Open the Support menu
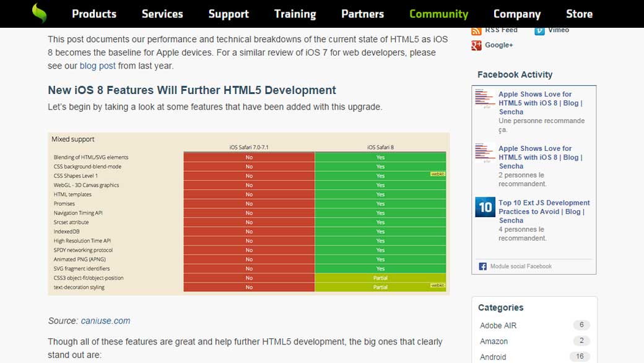The width and height of the screenshot is (644, 363). pos(228,14)
